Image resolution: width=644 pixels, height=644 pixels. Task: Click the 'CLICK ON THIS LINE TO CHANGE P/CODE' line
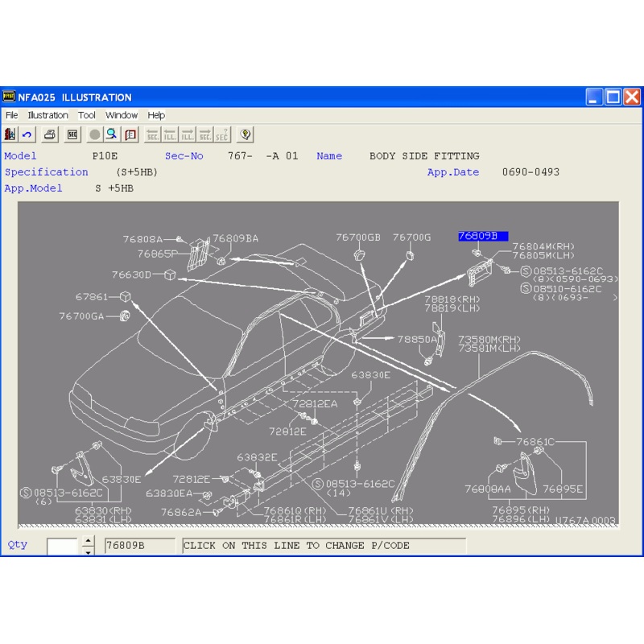click(x=324, y=546)
